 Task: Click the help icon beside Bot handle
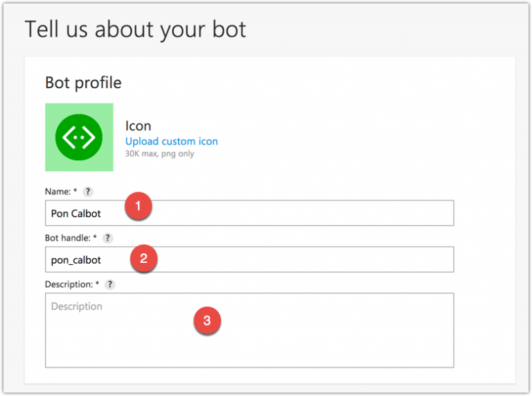click(x=107, y=238)
